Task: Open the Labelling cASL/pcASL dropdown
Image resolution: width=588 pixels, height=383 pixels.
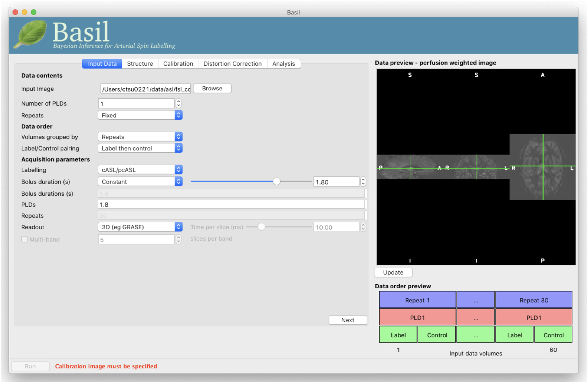Action: click(140, 170)
